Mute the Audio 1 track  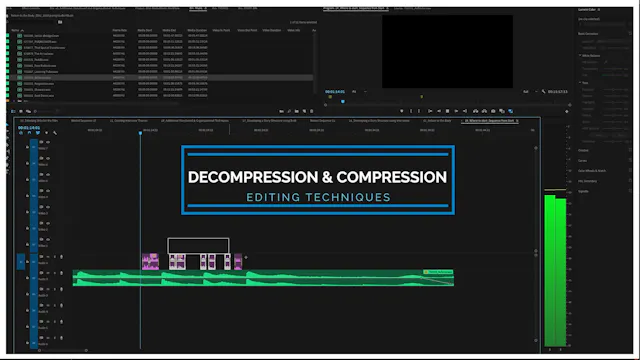pyautogui.click(x=48, y=257)
